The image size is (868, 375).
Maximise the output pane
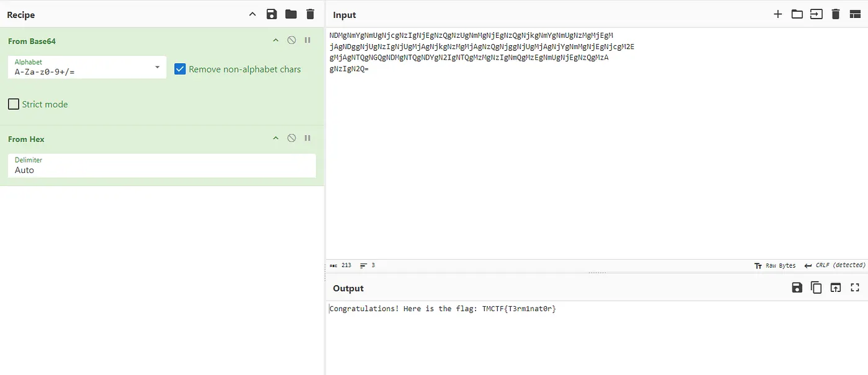[855, 288]
